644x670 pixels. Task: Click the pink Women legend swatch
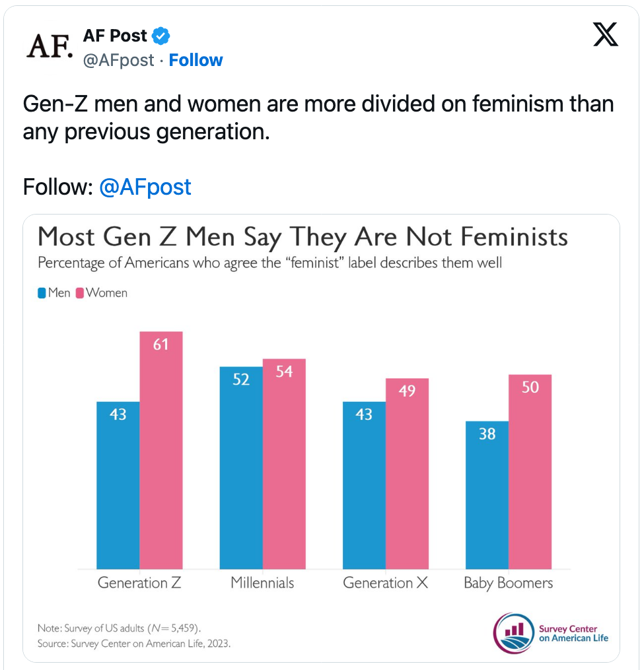tap(80, 292)
